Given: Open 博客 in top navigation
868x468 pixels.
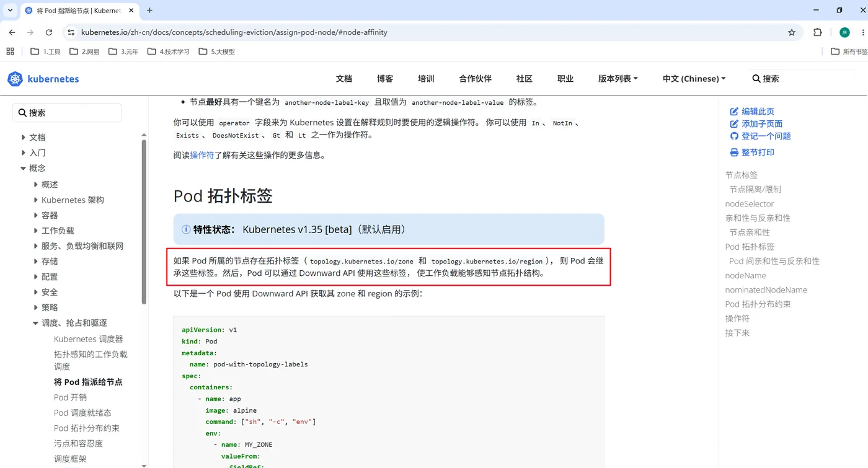Looking at the screenshot, I should click(385, 79).
